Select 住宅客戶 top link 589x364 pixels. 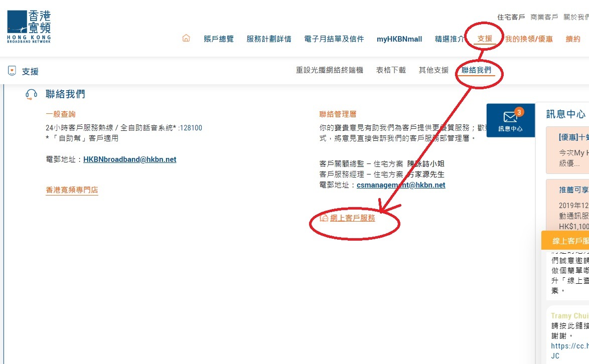pyautogui.click(x=511, y=17)
